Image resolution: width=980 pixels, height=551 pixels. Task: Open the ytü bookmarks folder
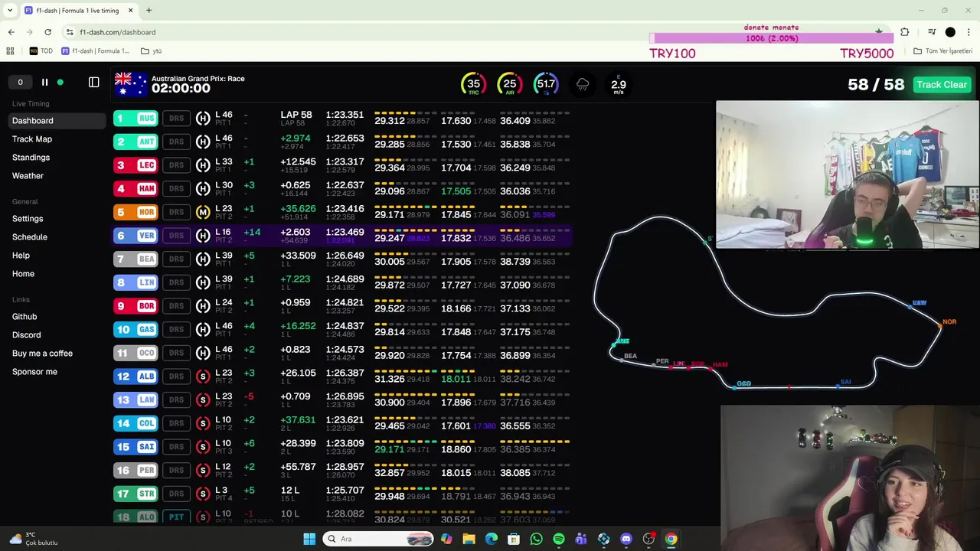tap(152, 51)
